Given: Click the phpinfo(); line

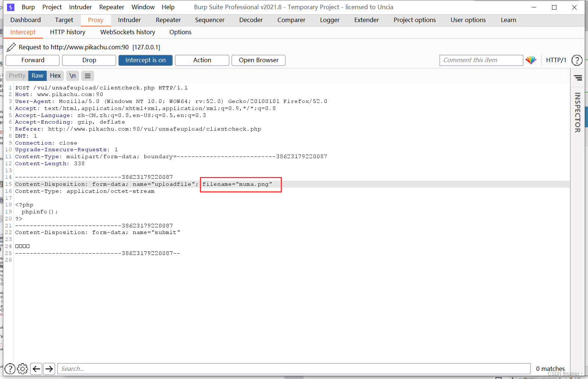Looking at the screenshot, I should (40, 212).
